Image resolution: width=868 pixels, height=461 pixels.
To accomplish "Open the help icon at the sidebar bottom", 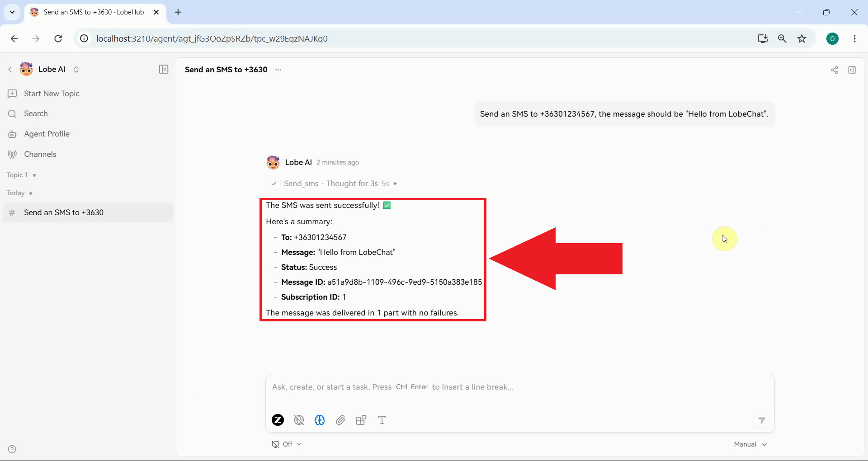I will click(x=12, y=449).
